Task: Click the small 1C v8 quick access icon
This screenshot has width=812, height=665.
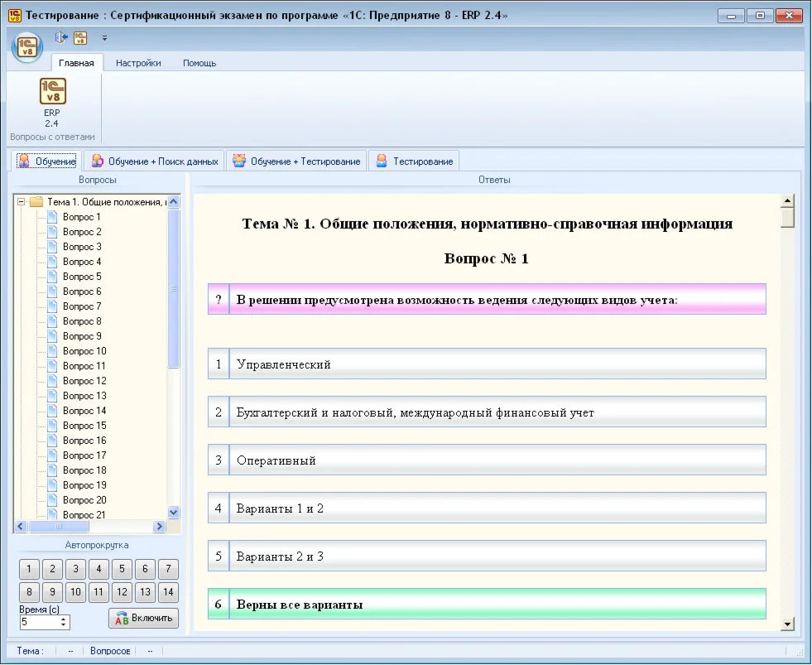Action: pos(79,37)
